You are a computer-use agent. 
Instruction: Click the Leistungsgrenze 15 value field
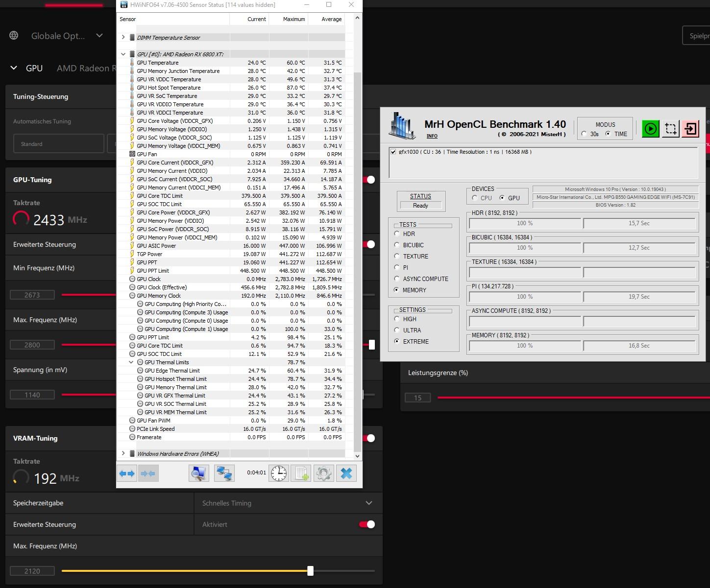click(417, 398)
